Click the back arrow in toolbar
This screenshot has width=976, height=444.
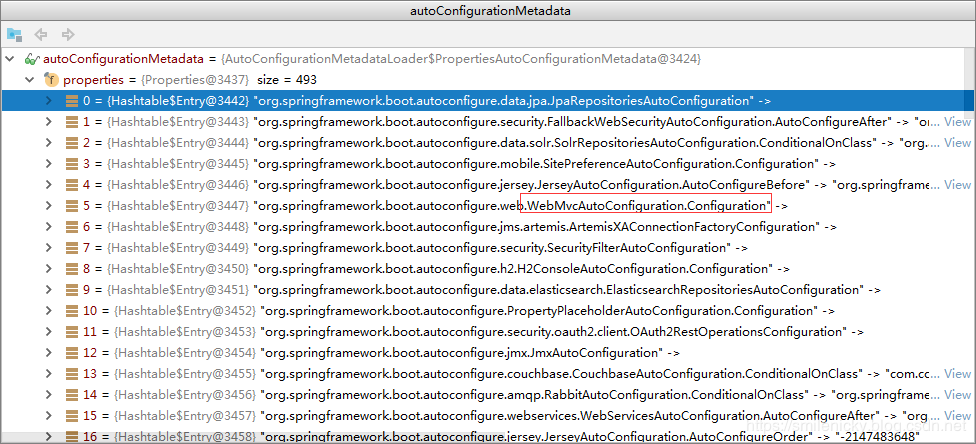click(41, 34)
